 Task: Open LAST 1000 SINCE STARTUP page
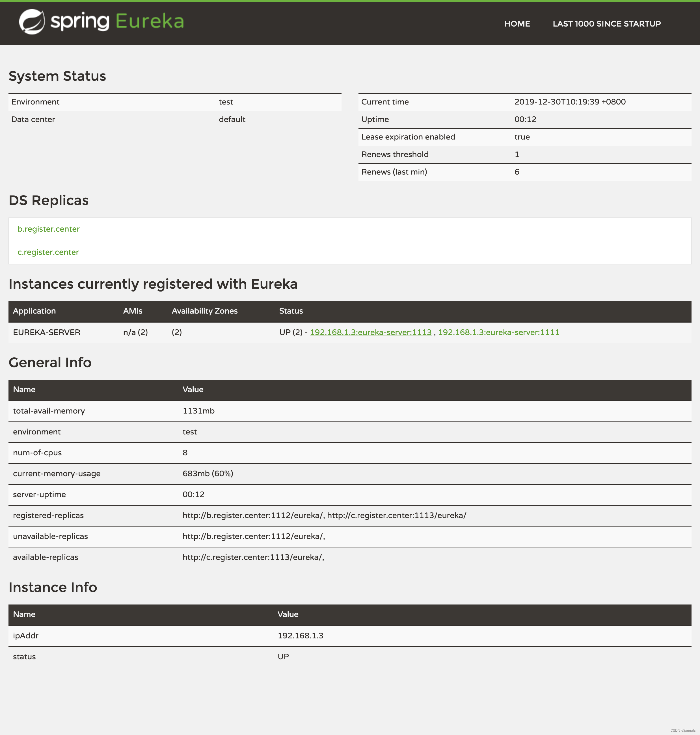(x=606, y=24)
